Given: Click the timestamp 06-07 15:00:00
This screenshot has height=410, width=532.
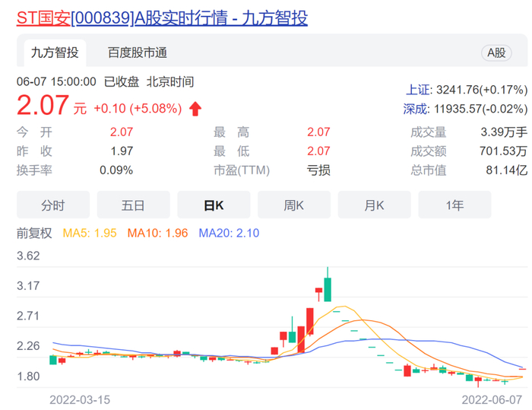Looking at the screenshot, I should 56,82.
